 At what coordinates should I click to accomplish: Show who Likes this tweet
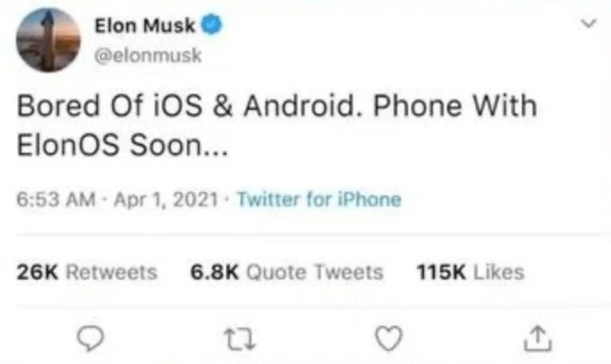point(499,272)
